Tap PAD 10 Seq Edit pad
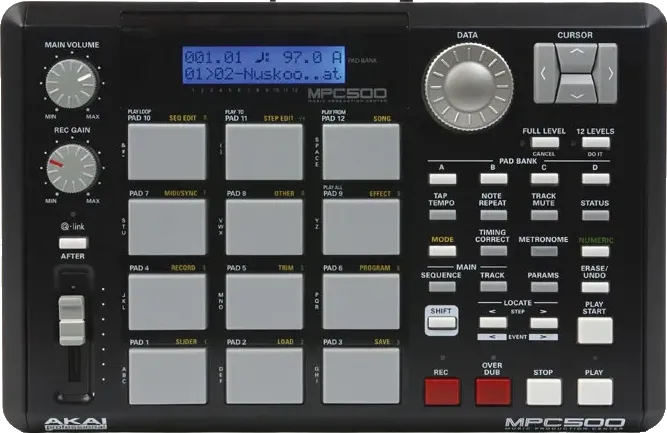The image size is (667, 433). (x=167, y=152)
